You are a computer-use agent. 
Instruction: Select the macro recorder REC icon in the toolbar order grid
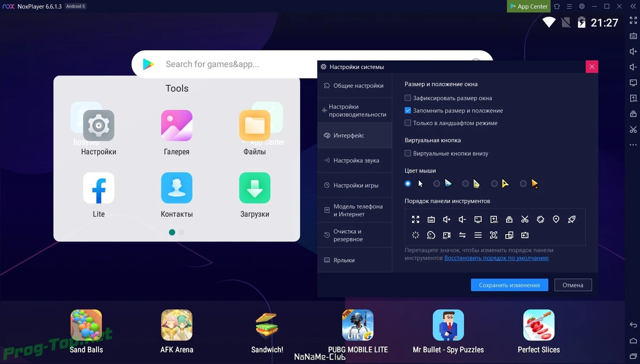click(x=431, y=235)
